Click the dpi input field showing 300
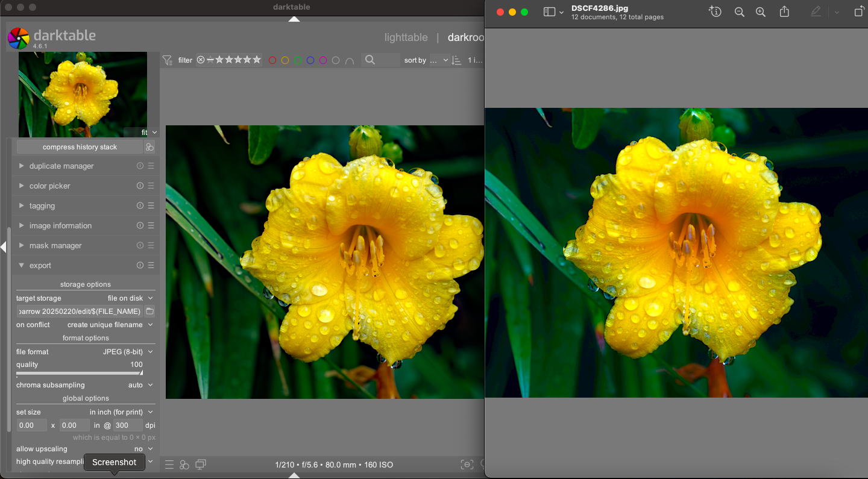Screen dimensions: 868x479 pos(128,425)
